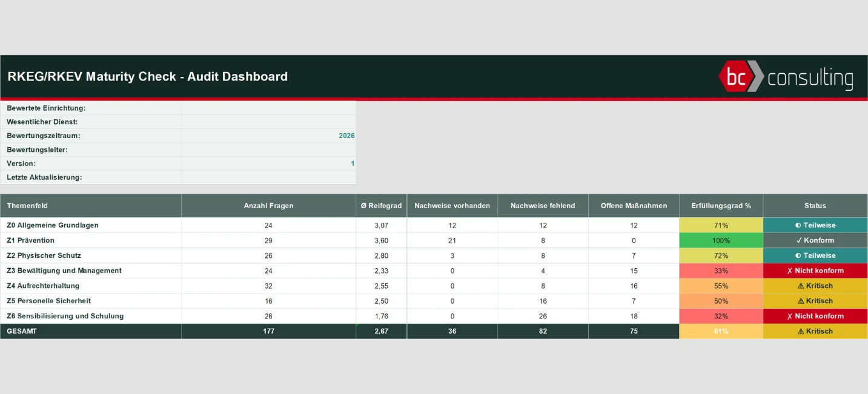The height and width of the screenshot is (394, 868).
Task: Click the Reifegrad value 2,33 for Z3
Action: coord(381,271)
